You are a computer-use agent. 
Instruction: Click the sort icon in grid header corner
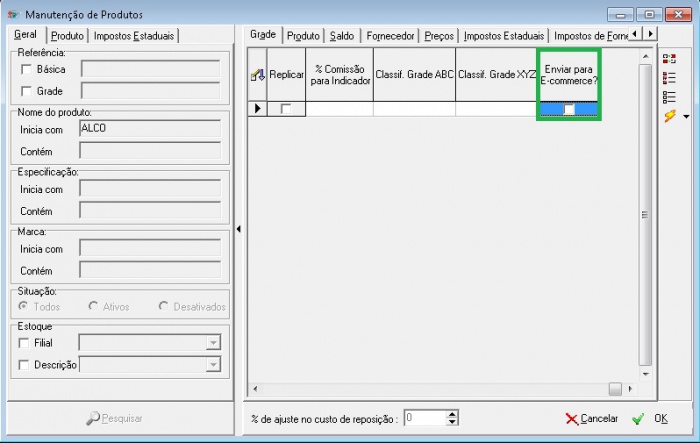(257, 74)
